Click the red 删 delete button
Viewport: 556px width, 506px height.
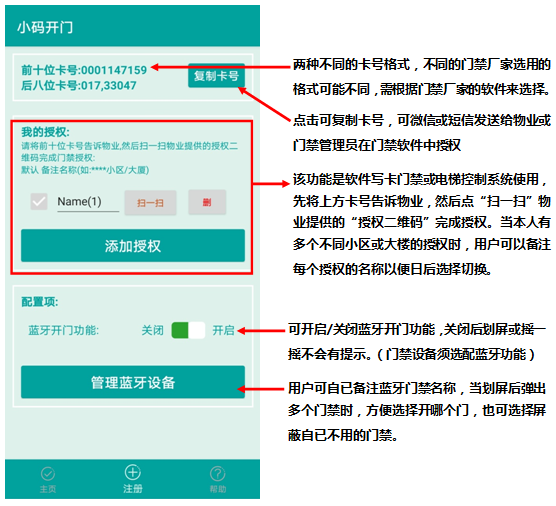coord(207,202)
